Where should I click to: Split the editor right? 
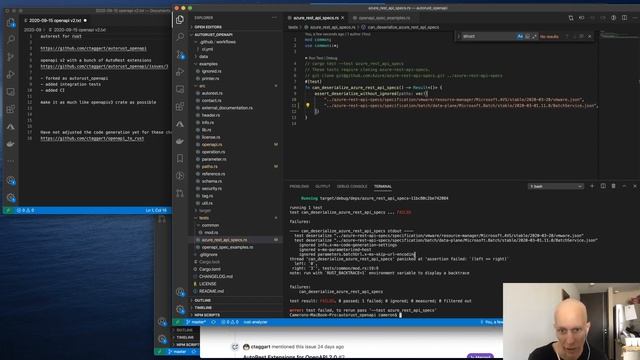tap(624, 18)
